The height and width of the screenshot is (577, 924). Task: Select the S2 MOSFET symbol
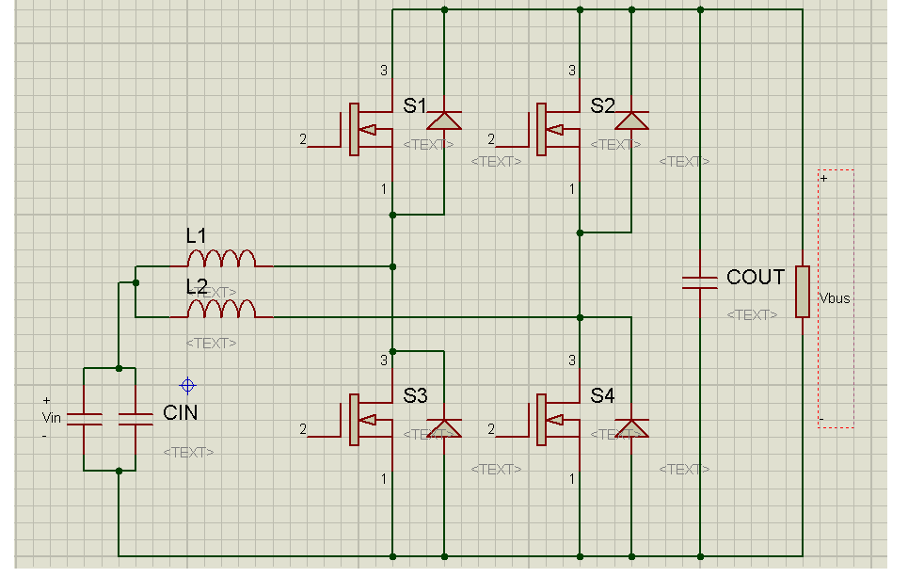coord(552,130)
